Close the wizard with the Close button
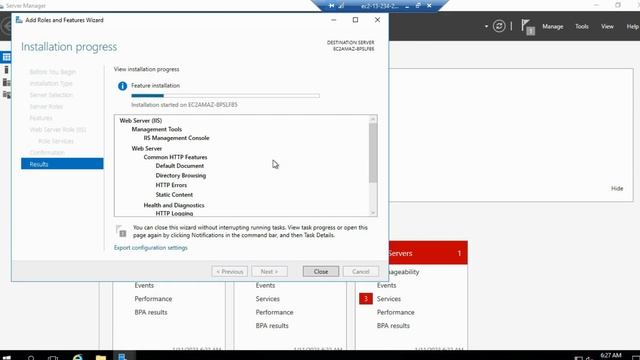 click(321, 271)
